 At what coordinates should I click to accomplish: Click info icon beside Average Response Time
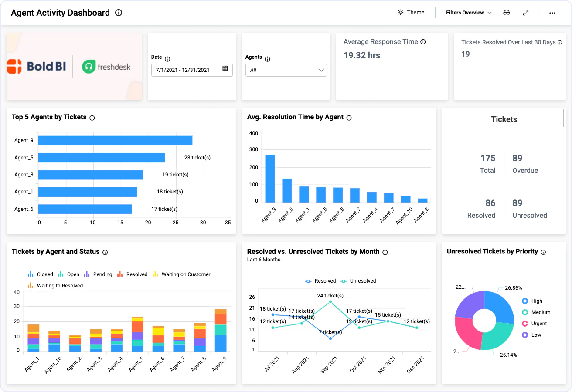423,42
